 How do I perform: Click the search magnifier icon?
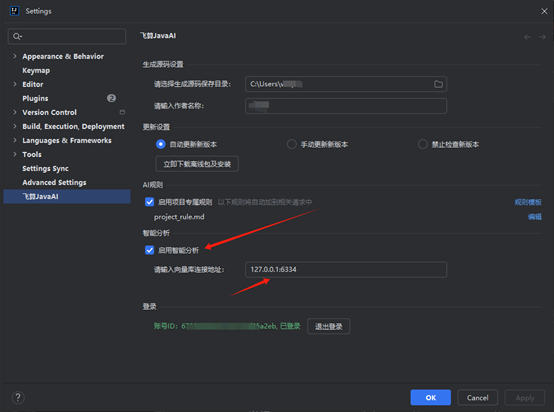(17, 36)
